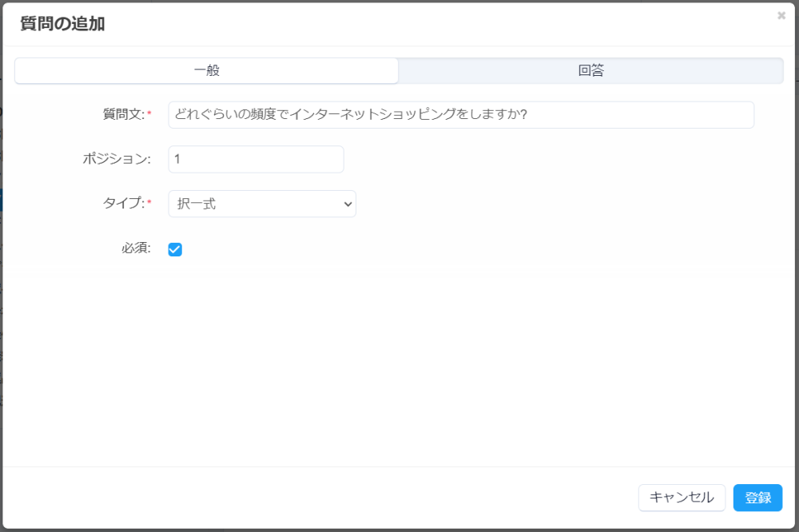Uncheck the 必須 checkbox
Viewport: 799px width, 532px height.
click(175, 249)
